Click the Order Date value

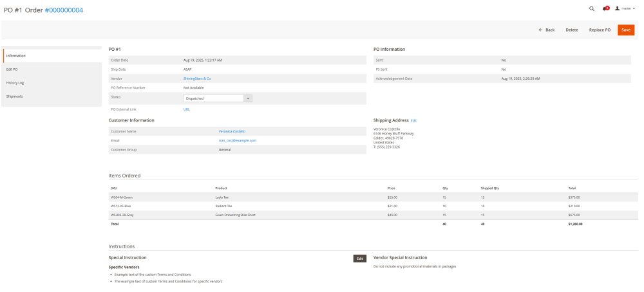pyautogui.click(x=202, y=60)
